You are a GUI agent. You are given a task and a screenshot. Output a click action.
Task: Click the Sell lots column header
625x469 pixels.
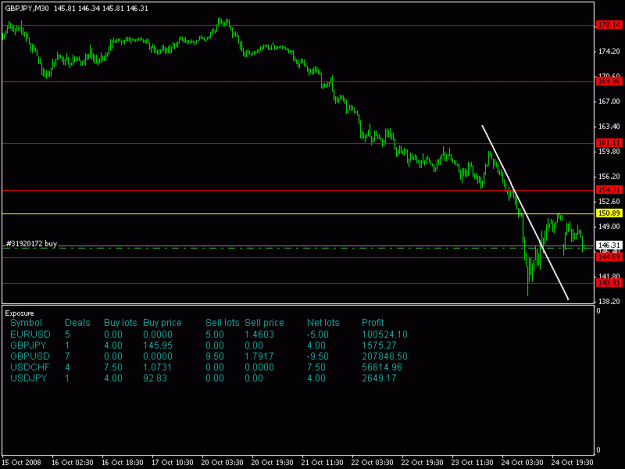pyautogui.click(x=222, y=323)
